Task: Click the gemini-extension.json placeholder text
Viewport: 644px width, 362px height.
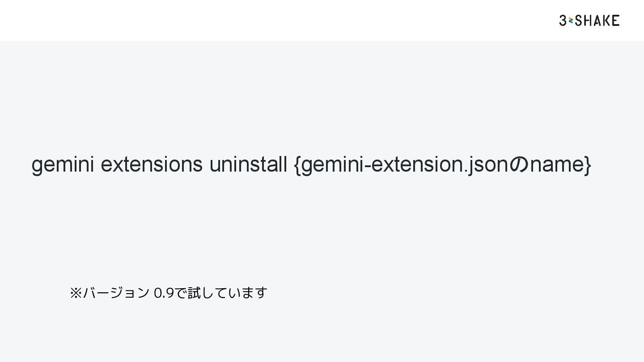Action: (405, 165)
